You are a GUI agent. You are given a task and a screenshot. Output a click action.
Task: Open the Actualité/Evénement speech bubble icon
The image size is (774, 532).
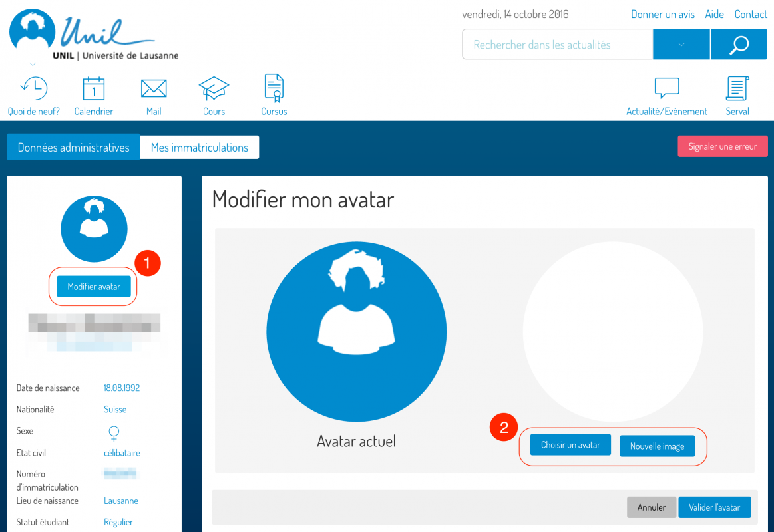click(x=667, y=88)
